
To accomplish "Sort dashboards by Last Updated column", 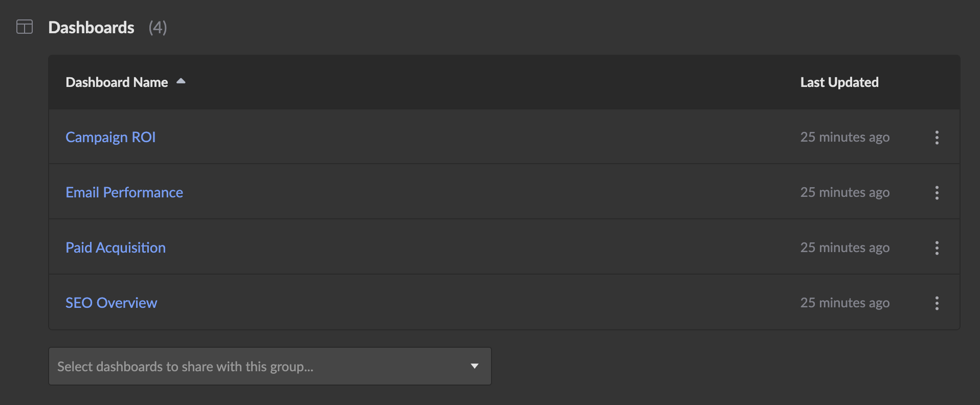I will pos(839,82).
